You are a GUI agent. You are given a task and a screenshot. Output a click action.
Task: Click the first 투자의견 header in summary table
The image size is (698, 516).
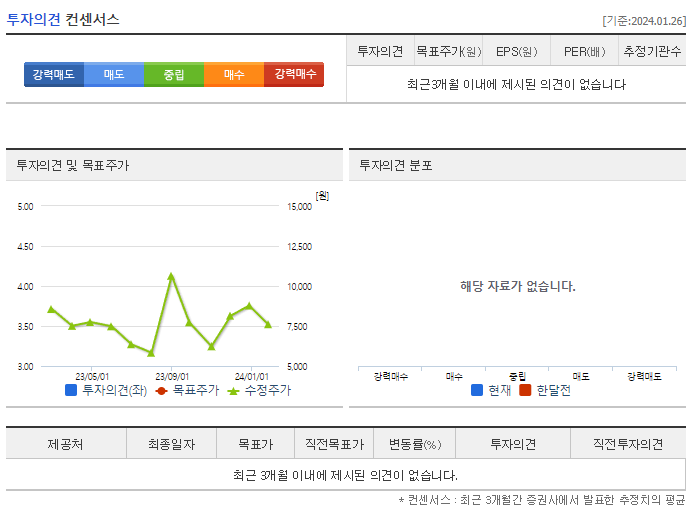click(380, 52)
